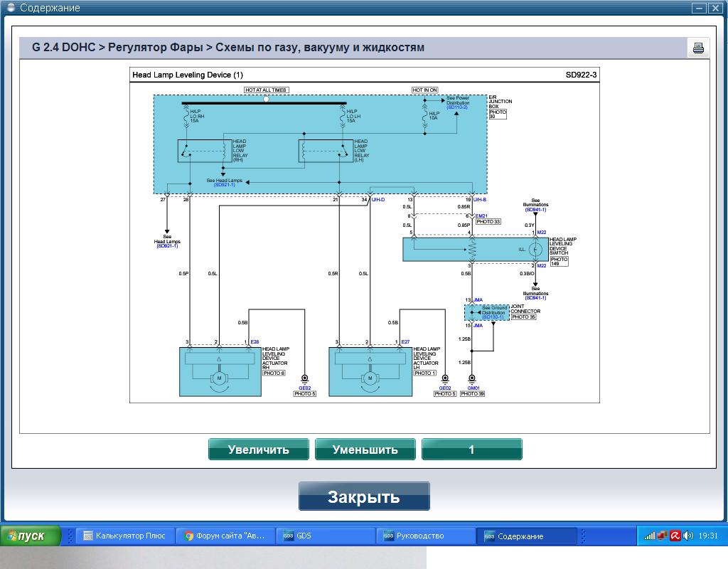Open the red antivirus tray icon
The width and height of the screenshot is (728, 569).
coord(675,536)
